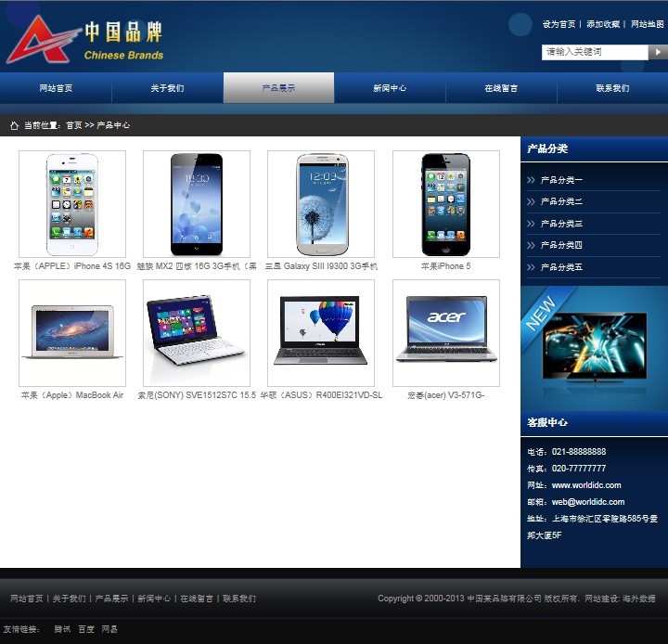Screen dimensions: 668x644
Task: Click the 苹果iPhone 5 title link
Action: coord(446,266)
